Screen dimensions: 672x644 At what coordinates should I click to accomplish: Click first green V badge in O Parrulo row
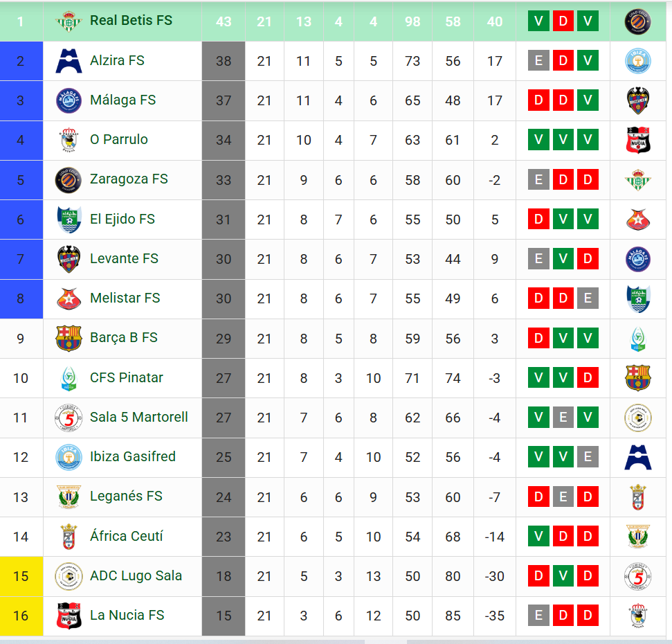point(538,140)
